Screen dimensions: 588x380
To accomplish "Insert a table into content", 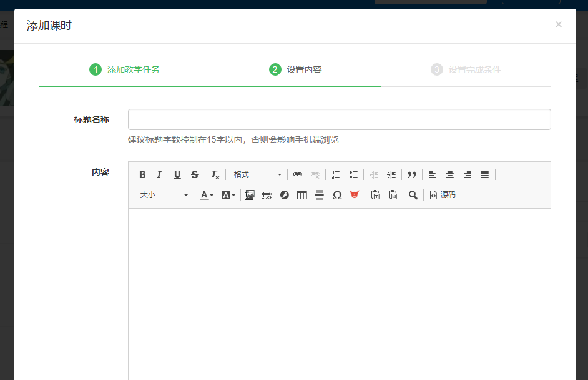I will (302, 195).
